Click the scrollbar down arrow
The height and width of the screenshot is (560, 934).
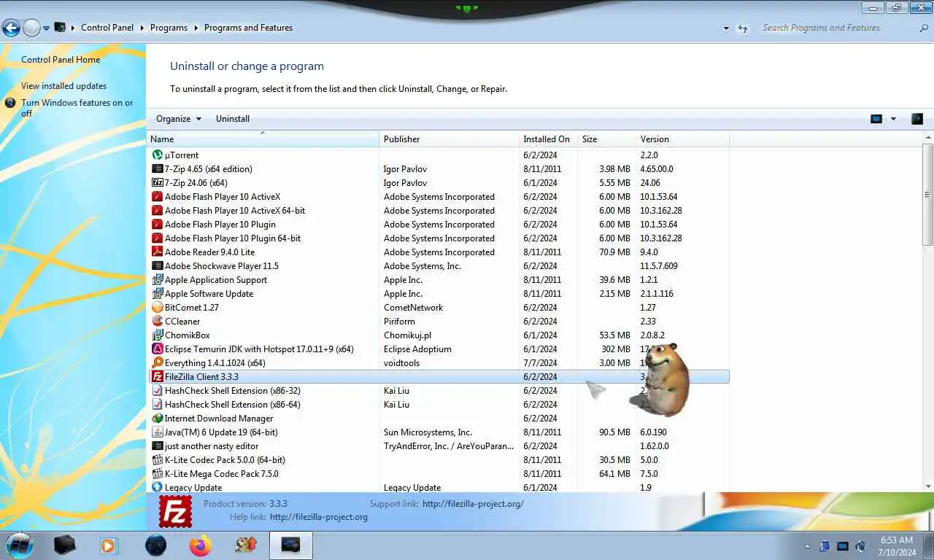click(x=928, y=486)
